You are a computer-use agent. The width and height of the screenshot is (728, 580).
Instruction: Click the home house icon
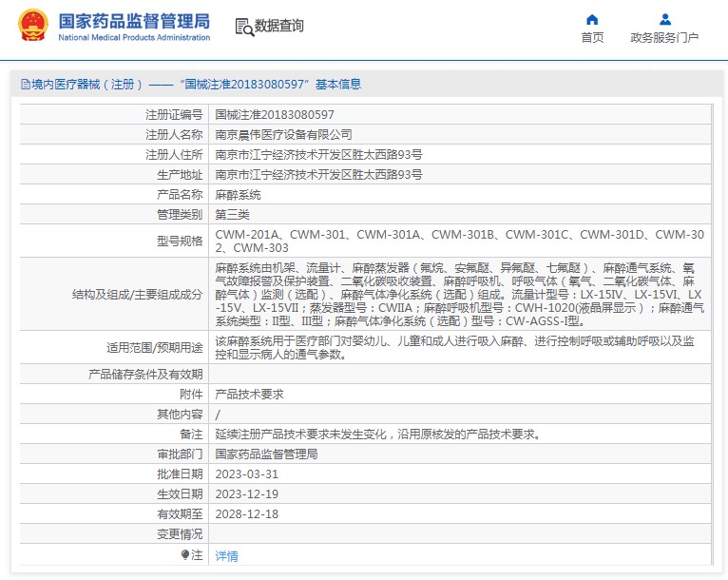click(592, 19)
